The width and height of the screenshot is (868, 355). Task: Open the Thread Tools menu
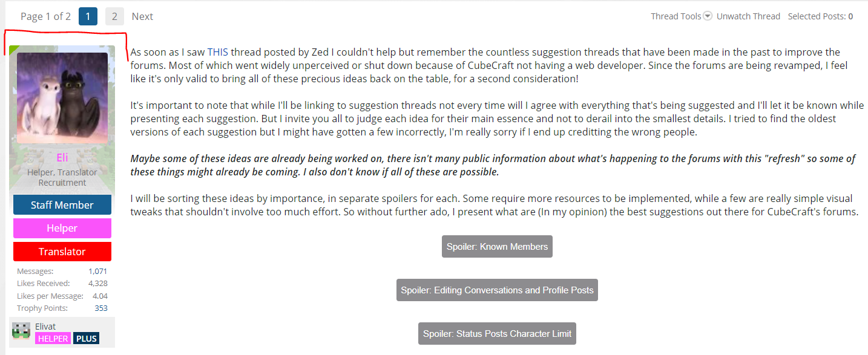point(676,16)
